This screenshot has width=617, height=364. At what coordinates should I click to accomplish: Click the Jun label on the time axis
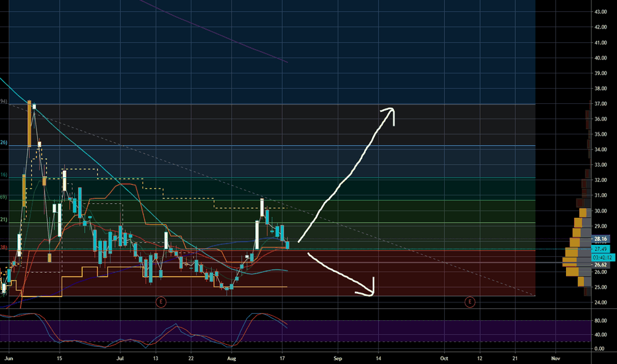8,359
